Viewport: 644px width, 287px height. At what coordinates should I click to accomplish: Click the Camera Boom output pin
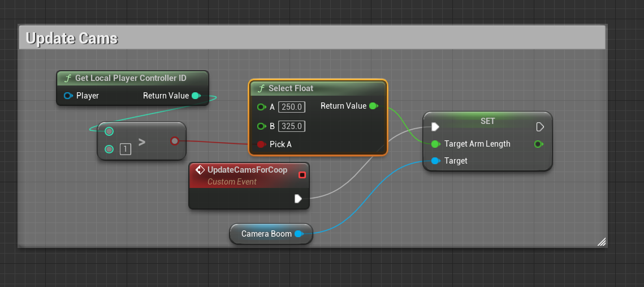(299, 234)
